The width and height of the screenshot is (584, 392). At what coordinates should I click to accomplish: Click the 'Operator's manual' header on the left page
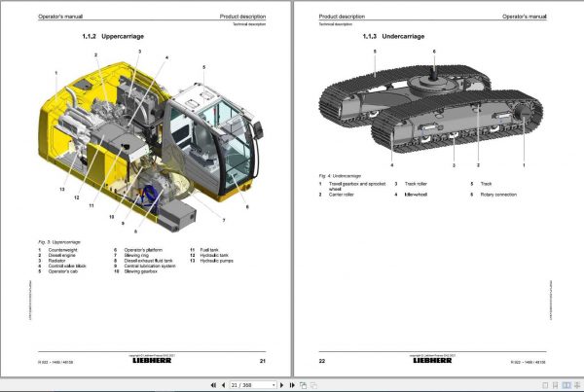(x=60, y=17)
